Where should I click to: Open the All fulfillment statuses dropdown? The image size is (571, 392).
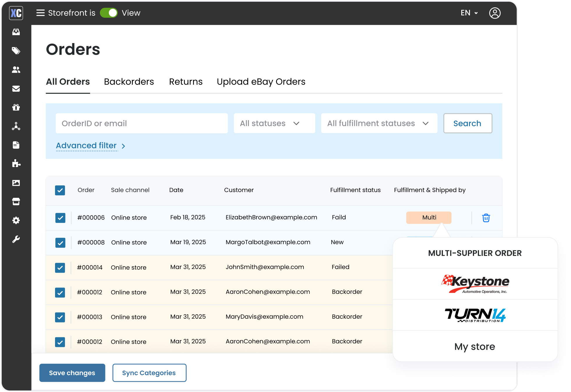[379, 123]
